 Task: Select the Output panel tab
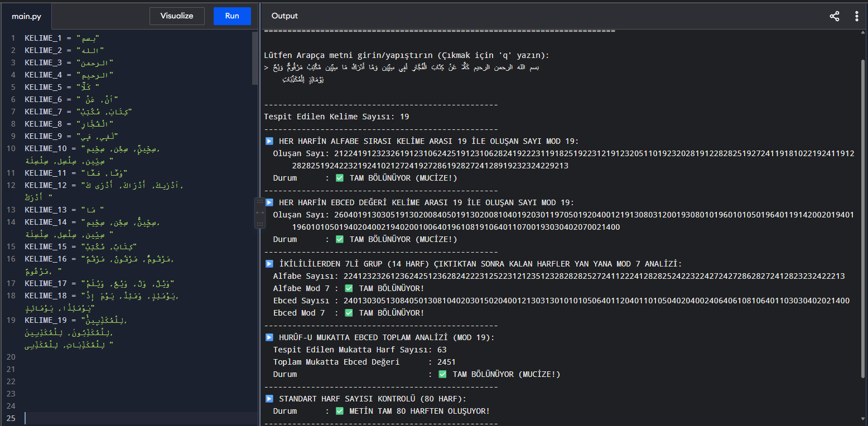(x=284, y=16)
